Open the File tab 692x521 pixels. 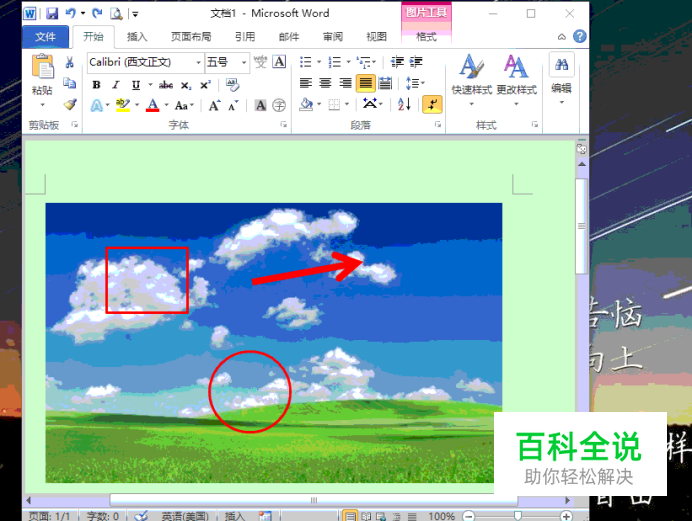pos(45,37)
